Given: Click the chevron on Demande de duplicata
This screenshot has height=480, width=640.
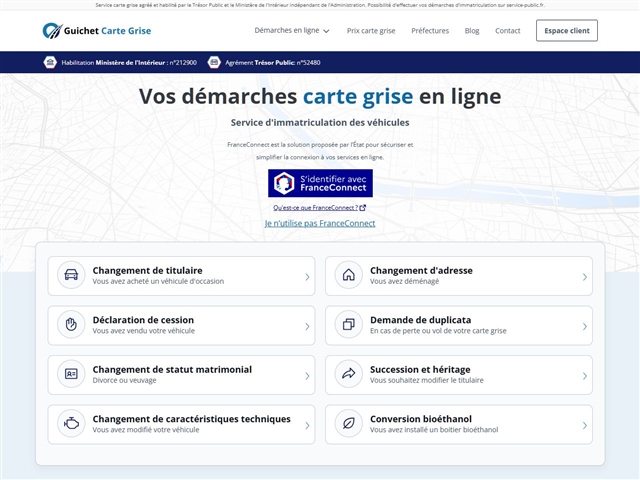Looking at the screenshot, I should 584,327.
